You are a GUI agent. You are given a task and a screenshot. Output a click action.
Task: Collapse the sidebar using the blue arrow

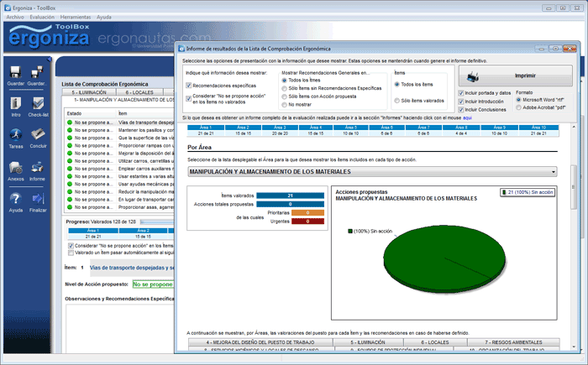click(x=49, y=60)
